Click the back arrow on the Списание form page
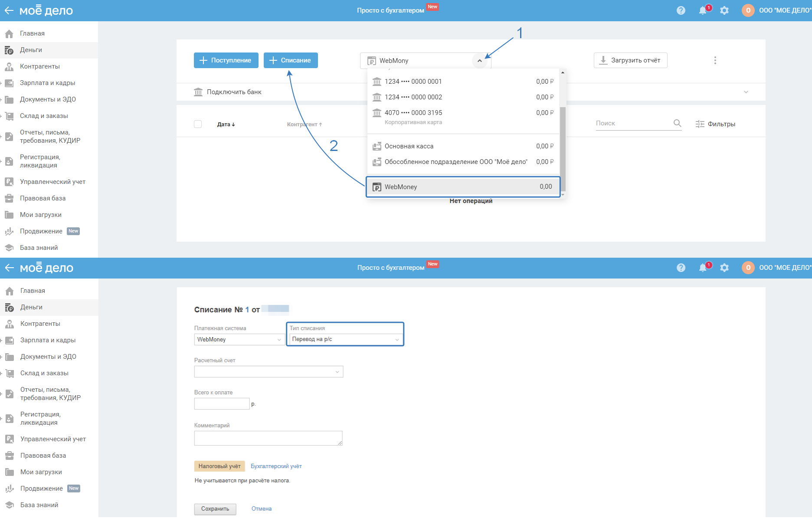812x518 pixels. 9,268
